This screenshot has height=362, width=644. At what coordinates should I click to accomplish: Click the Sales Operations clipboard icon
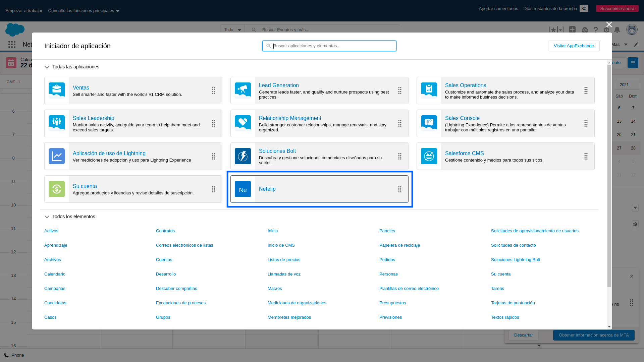click(429, 90)
